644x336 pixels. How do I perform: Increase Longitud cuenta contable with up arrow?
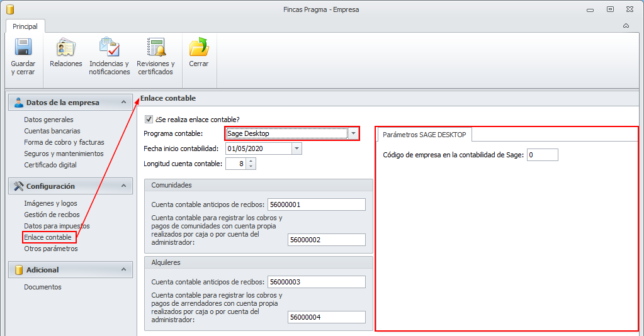(x=251, y=160)
